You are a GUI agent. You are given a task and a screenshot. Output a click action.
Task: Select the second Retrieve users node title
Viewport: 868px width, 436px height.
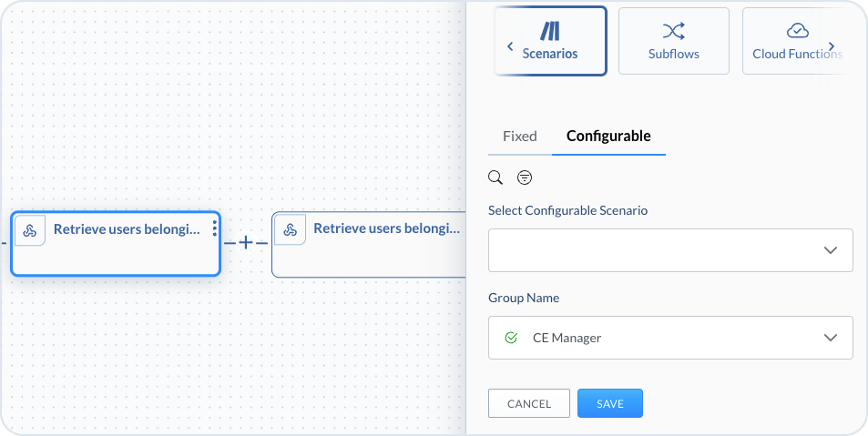click(386, 228)
